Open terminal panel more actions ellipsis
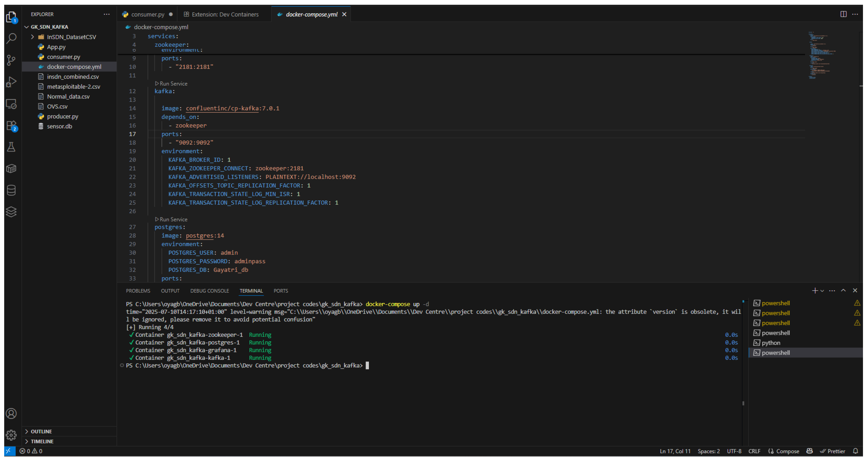This screenshot has width=868, height=461. click(x=832, y=291)
